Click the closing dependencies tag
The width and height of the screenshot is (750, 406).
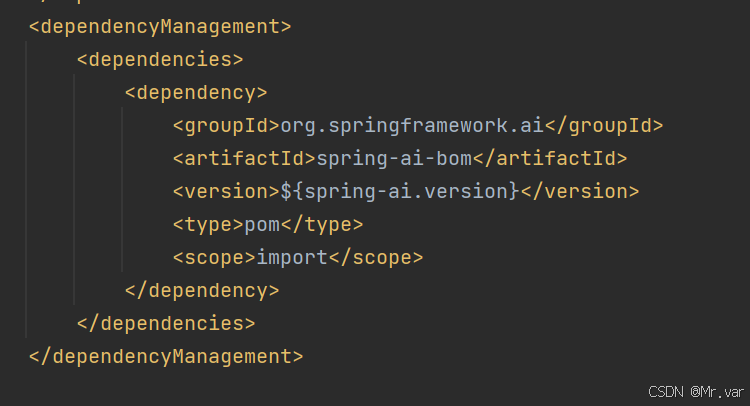pyautogui.click(x=166, y=324)
